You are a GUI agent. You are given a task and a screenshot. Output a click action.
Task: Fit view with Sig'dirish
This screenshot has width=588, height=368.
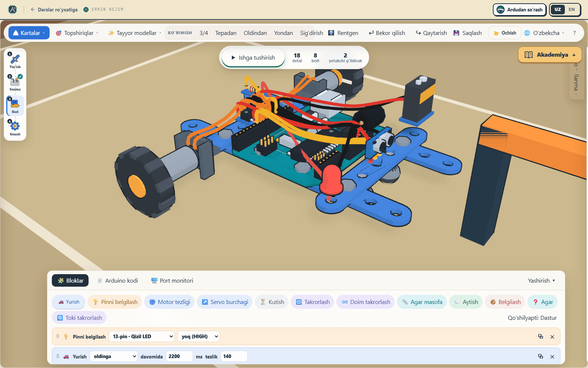click(x=311, y=33)
